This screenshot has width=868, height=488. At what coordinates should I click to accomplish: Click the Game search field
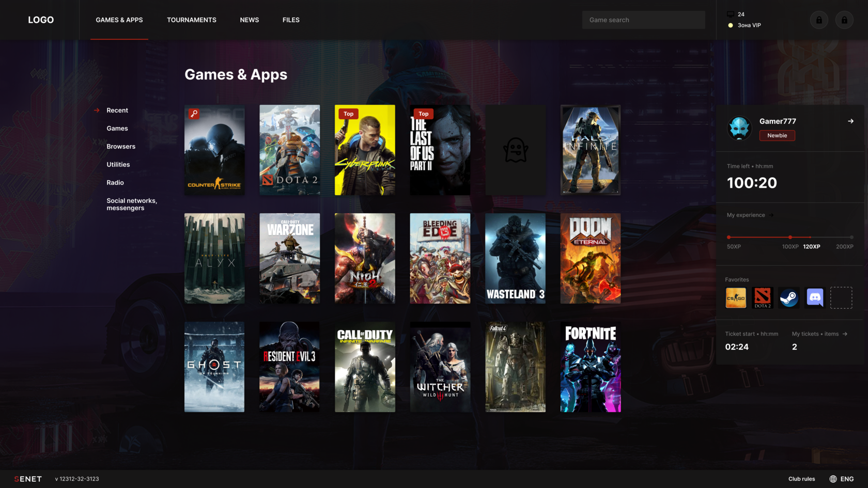pos(644,20)
